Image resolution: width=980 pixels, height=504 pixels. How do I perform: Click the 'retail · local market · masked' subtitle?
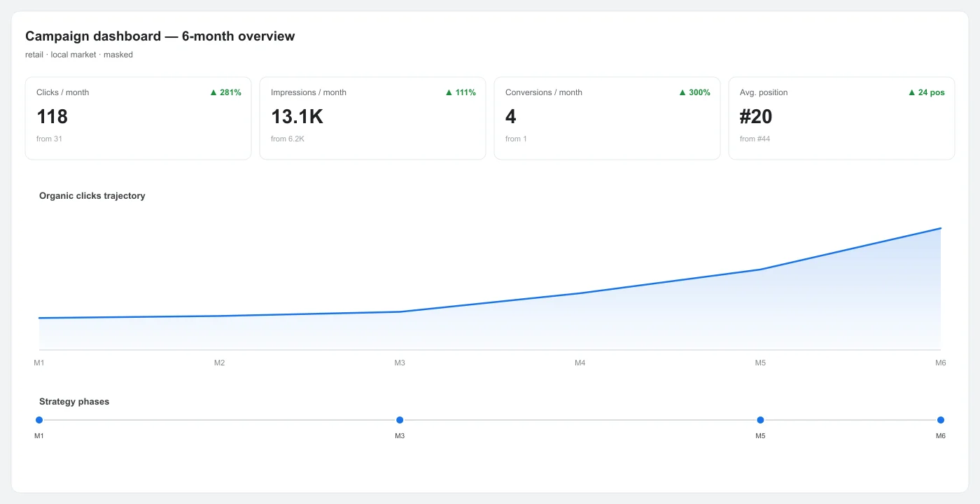coord(79,55)
